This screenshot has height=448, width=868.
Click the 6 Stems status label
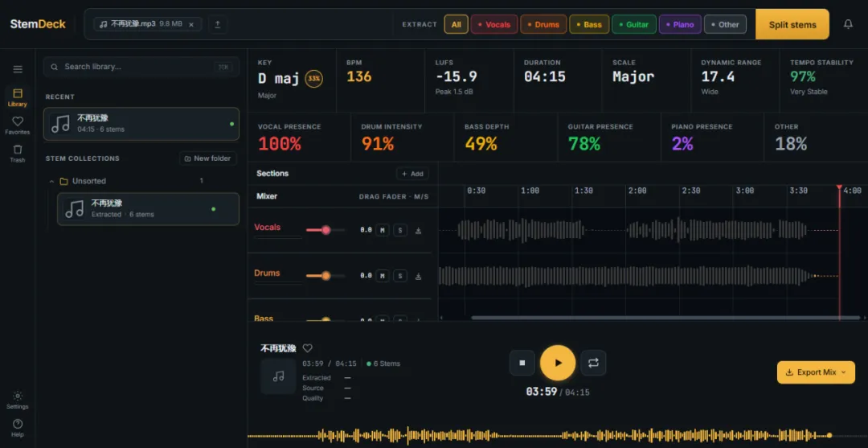click(383, 364)
